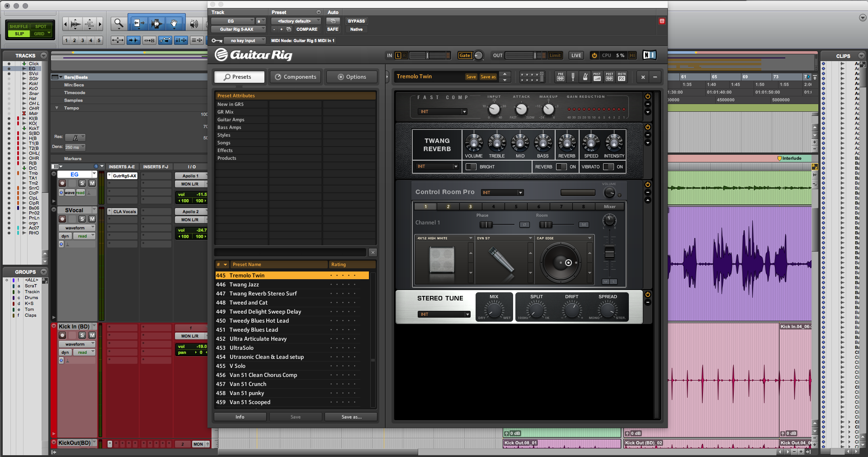Toggle Link Timeline and Edit Selection

click(181, 40)
